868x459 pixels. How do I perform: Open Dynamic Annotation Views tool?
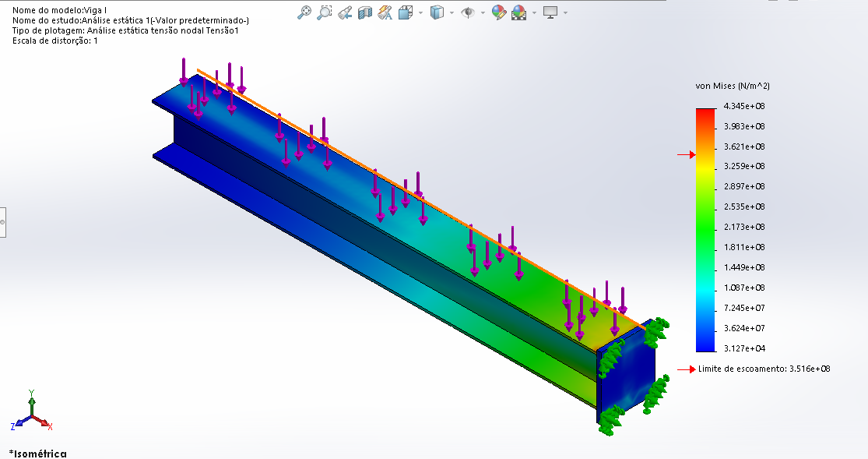point(385,12)
